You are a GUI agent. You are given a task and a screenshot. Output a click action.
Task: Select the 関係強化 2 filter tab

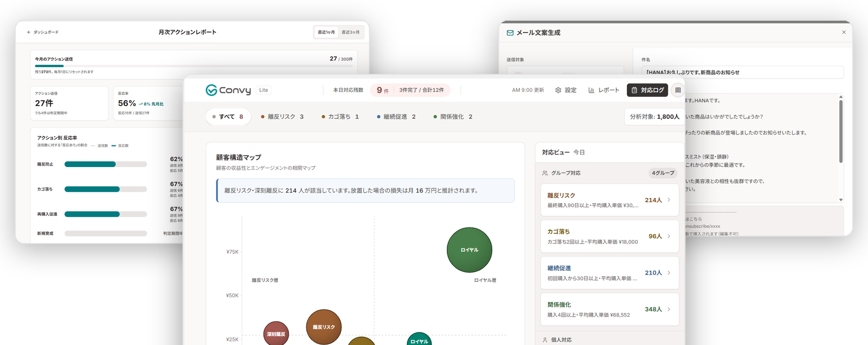pyautogui.click(x=453, y=117)
